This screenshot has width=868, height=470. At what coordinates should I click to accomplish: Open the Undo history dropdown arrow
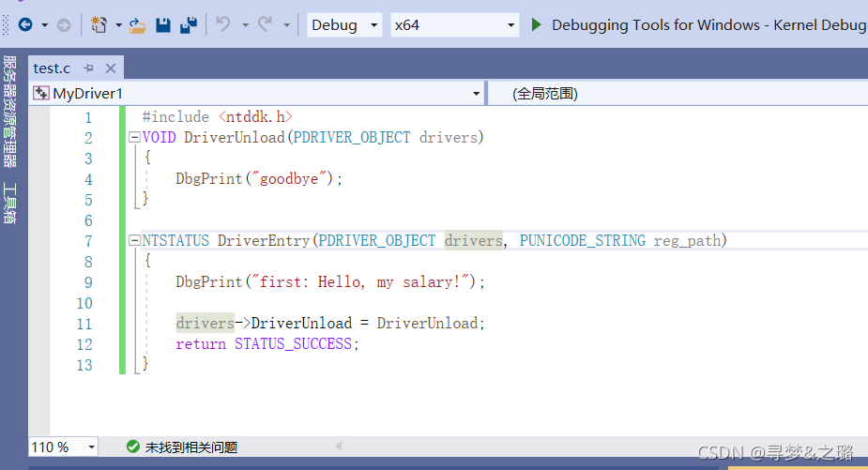[x=245, y=25]
